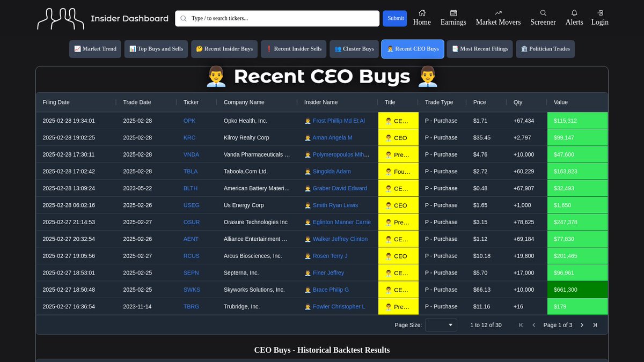The width and height of the screenshot is (644, 362).
Task: Open VNDA ticker link
Action: (191, 154)
